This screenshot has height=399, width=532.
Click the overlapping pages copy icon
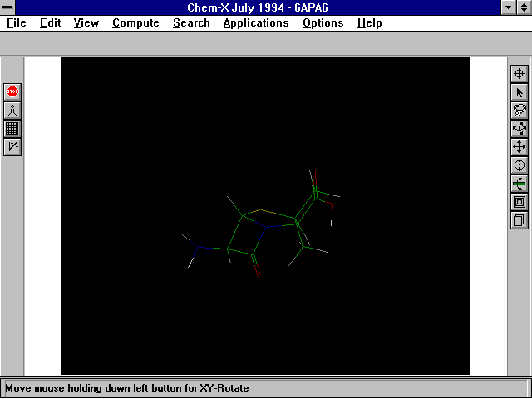520,220
